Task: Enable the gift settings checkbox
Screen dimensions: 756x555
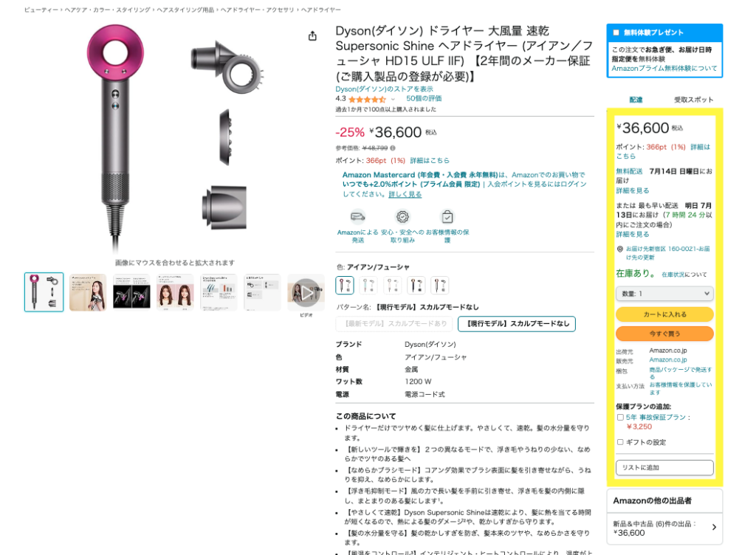Action: (620, 442)
